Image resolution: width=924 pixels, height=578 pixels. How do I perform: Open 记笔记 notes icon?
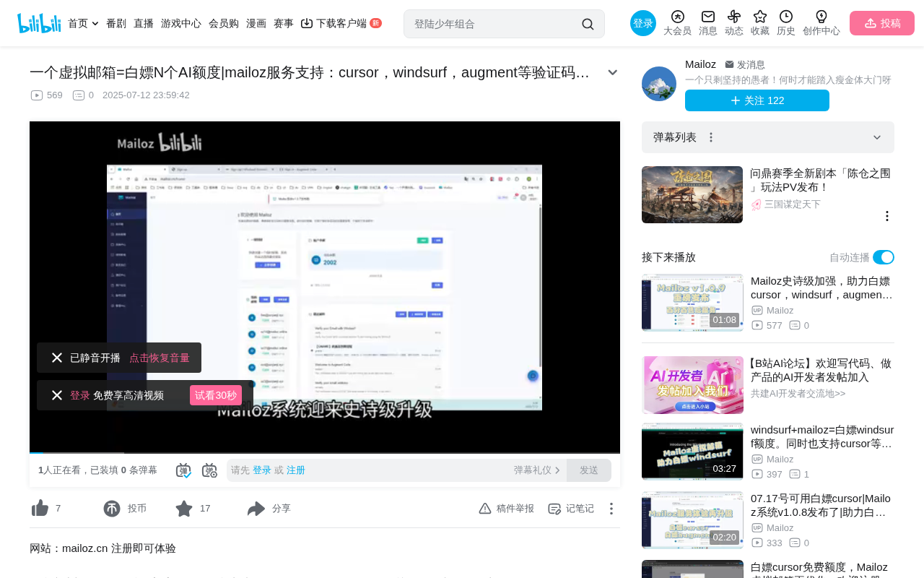pyautogui.click(x=554, y=509)
